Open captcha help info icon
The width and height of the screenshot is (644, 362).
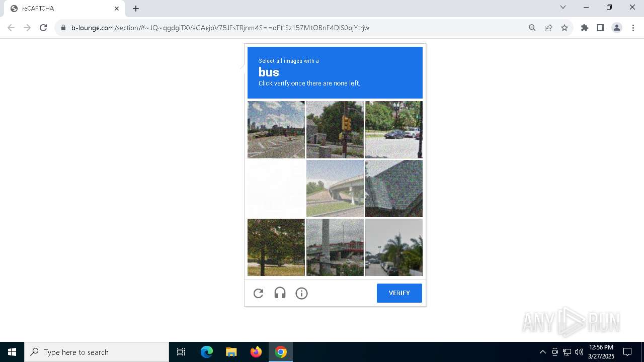[301, 293]
